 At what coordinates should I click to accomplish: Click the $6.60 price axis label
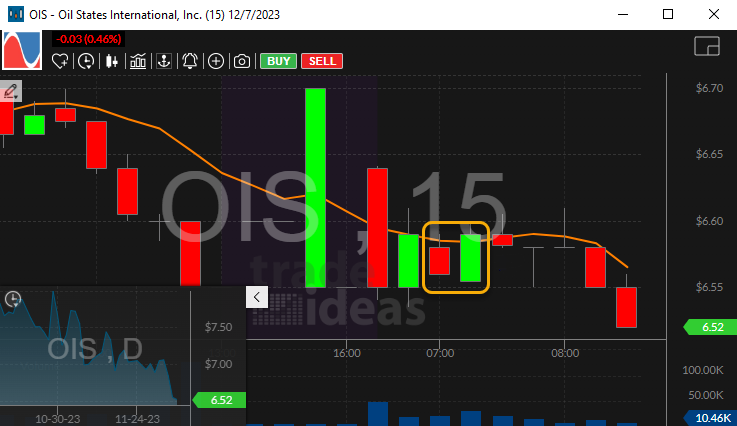709,221
